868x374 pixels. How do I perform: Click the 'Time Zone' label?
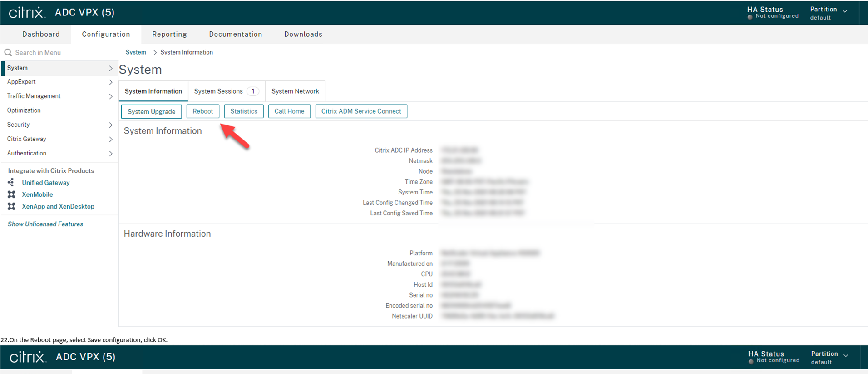[x=419, y=182]
